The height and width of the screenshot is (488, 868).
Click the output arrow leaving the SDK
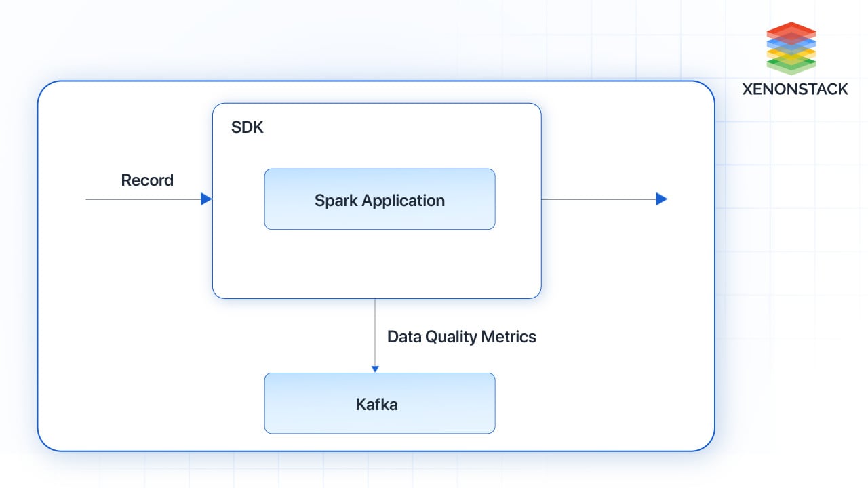(x=604, y=199)
